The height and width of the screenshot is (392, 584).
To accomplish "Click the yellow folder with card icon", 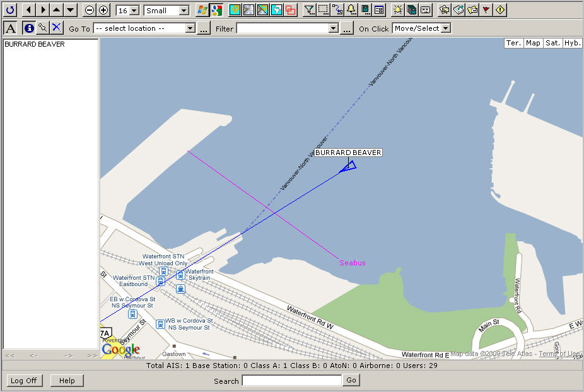I will [472, 10].
